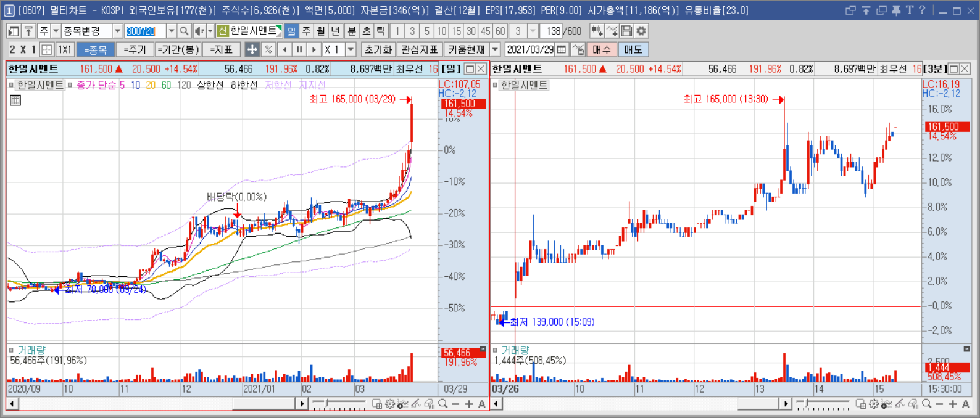Image resolution: width=980 pixels, height=418 pixels.
Task: Click the stock code input field 300720
Action: 146,31
